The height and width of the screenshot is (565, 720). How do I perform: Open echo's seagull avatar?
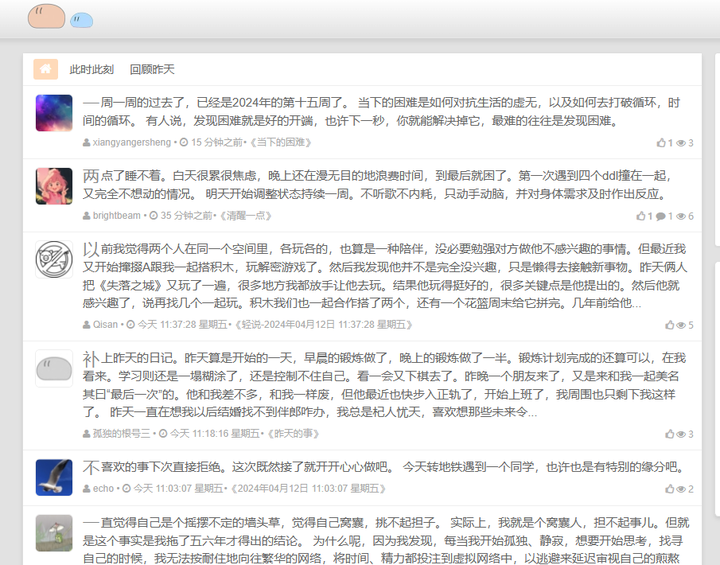[x=54, y=477]
